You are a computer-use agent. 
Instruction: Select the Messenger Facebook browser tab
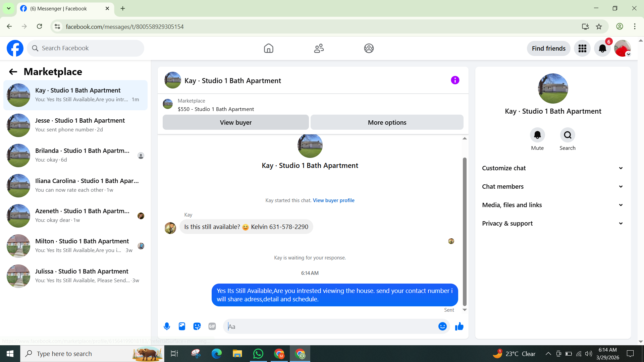coord(65,9)
